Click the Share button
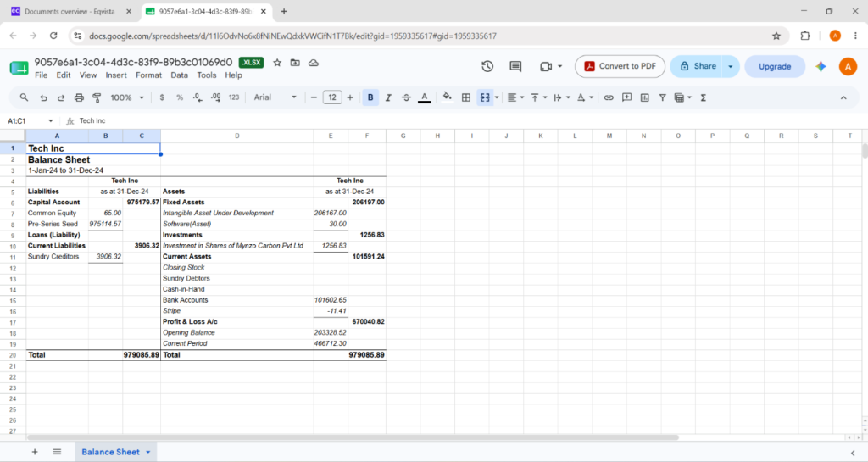The height and width of the screenshot is (462, 868). [x=697, y=66]
